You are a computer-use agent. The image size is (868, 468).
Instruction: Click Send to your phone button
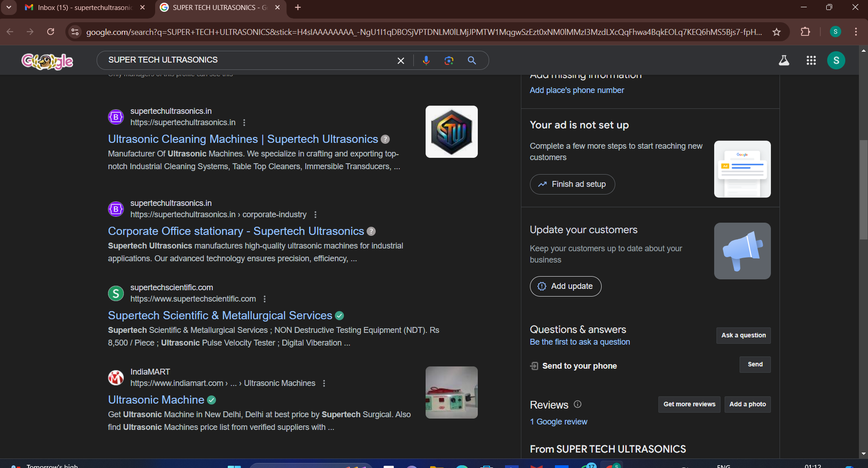coord(755,365)
